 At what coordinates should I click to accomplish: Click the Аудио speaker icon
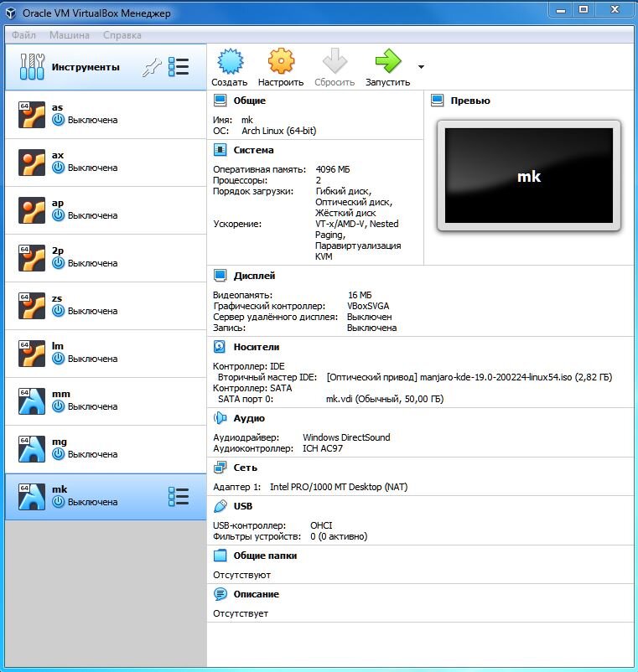pos(220,418)
